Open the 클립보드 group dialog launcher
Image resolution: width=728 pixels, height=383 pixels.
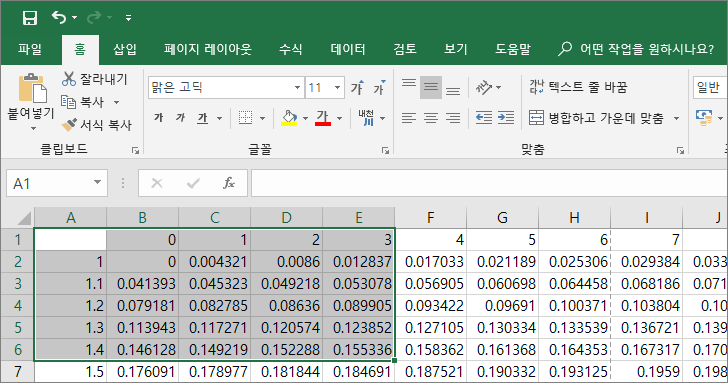pos(135,150)
